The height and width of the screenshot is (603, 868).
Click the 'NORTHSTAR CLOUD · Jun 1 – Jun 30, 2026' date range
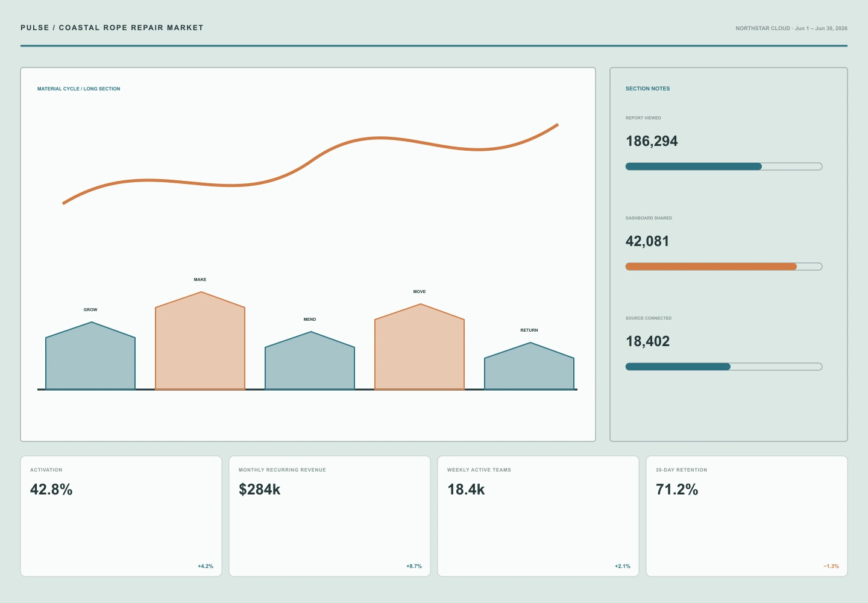pyautogui.click(x=791, y=28)
